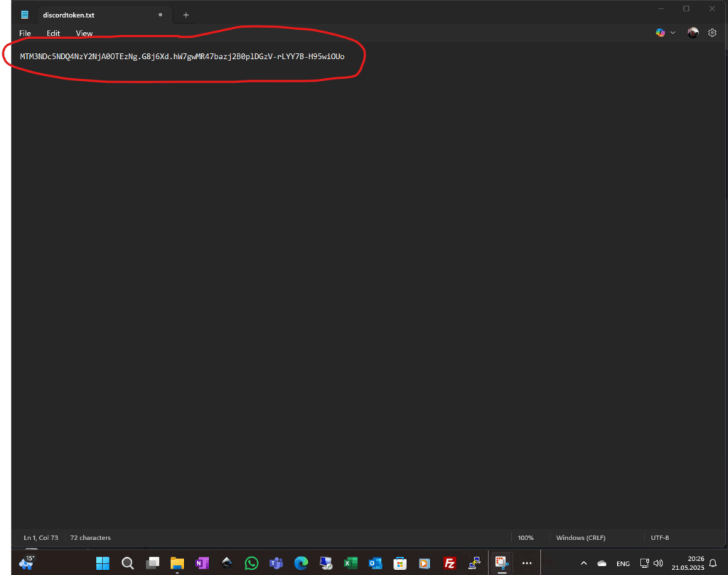This screenshot has width=728, height=575.
Task: Open the computer monitor app on taskbar
Action: click(x=326, y=564)
